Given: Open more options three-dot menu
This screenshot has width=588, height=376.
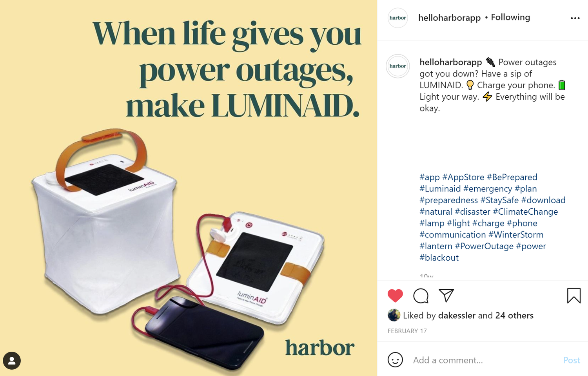Looking at the screenshot, I should pyautogui.click(x=575, y=18).
